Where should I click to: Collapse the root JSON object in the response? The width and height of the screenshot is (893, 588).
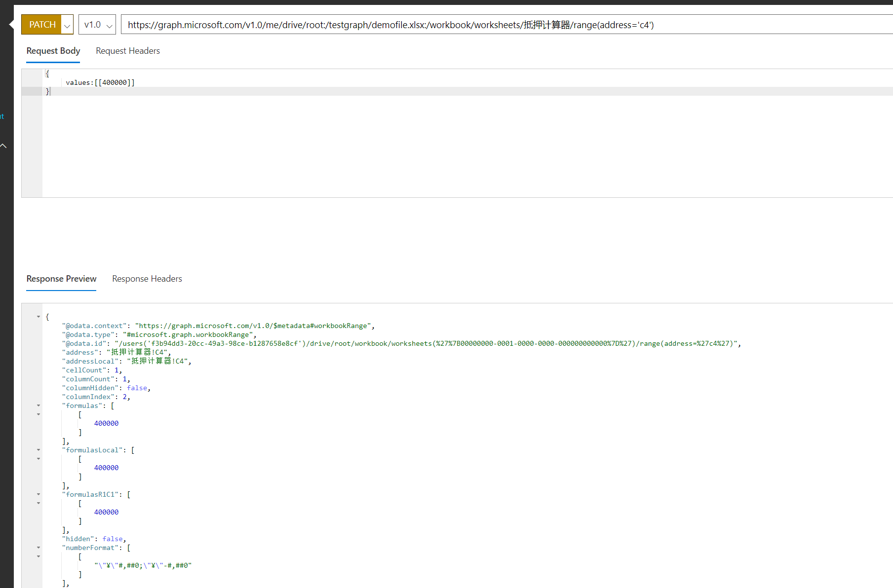[39, 317]
